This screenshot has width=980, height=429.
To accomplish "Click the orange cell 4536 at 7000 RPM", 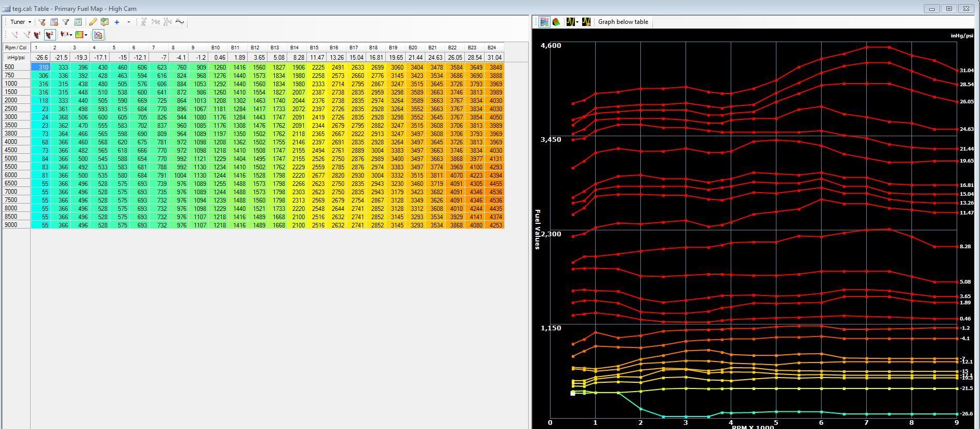I will 495,192.
